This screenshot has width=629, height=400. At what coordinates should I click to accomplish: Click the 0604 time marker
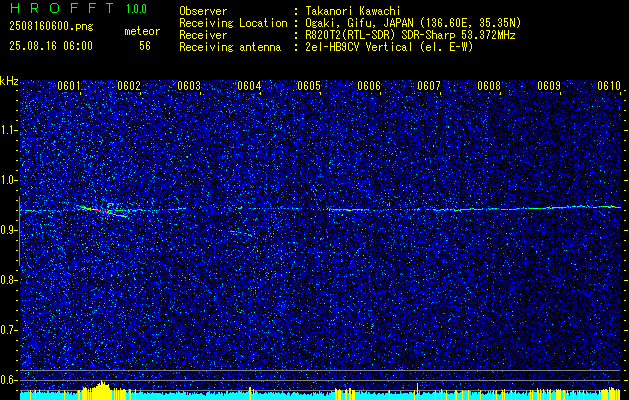point(249,86)
